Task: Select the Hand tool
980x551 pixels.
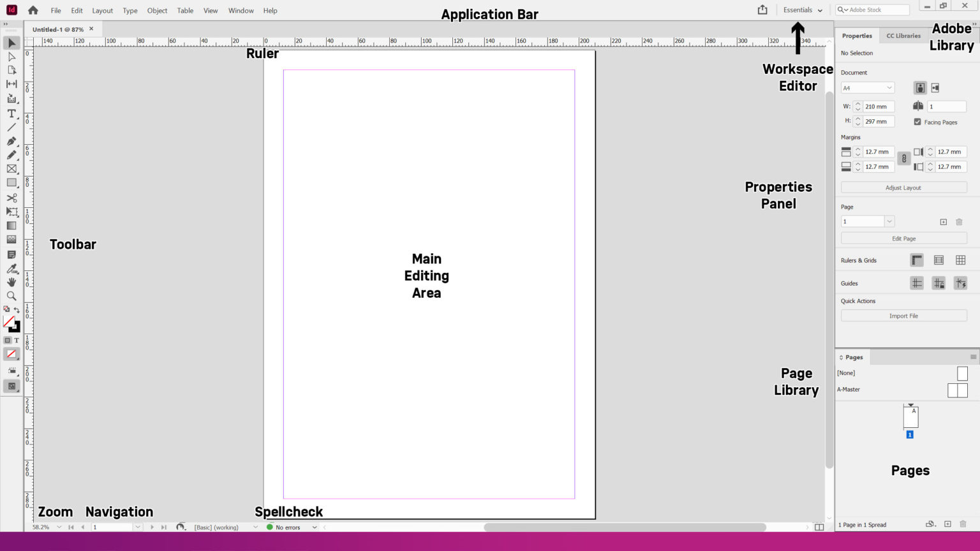Action: click(x=11, y=282)
